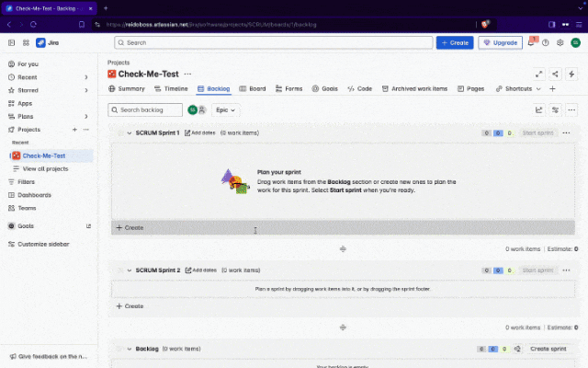Expand the Recent section in the sidebar
The width and height of the screenshot is (588, 368).
(x=86, y=77)
